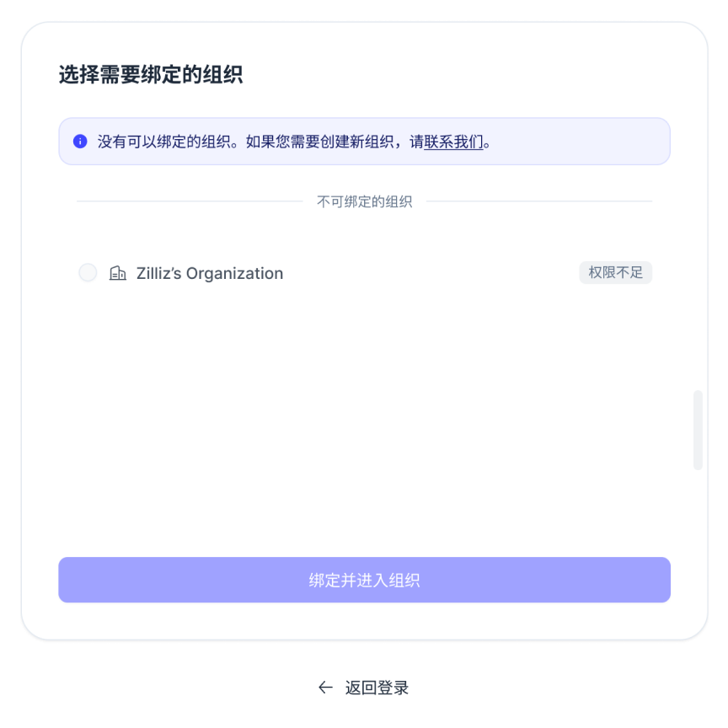
Task: Click the blue info icon in the notice banner
Action: pyautogui.click(x=80, y=142)
